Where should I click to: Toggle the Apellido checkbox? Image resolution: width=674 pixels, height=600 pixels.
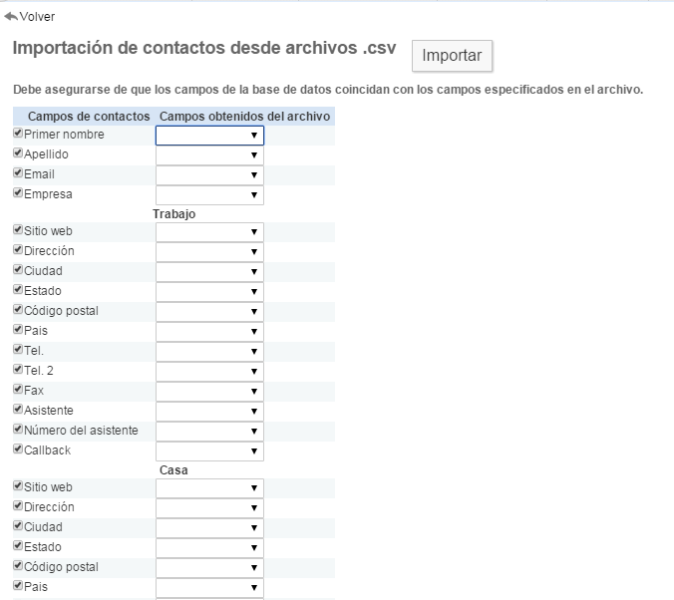(x=16, y=154)
